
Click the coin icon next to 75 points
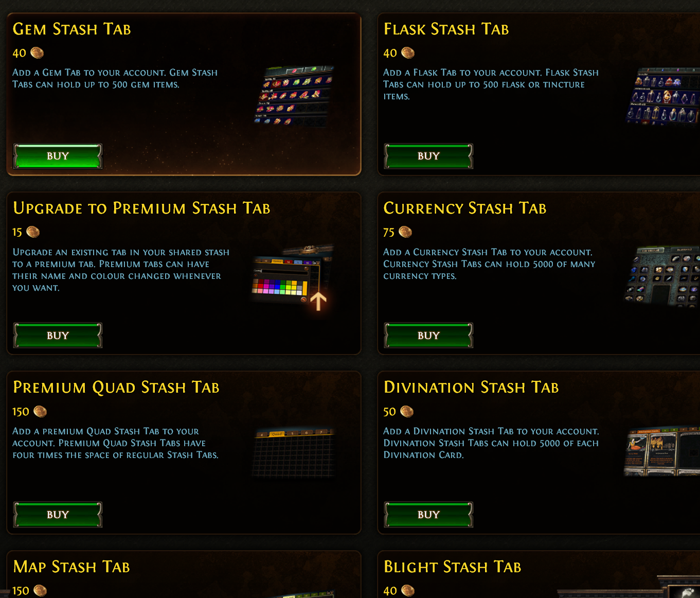[x=405, y=232]
